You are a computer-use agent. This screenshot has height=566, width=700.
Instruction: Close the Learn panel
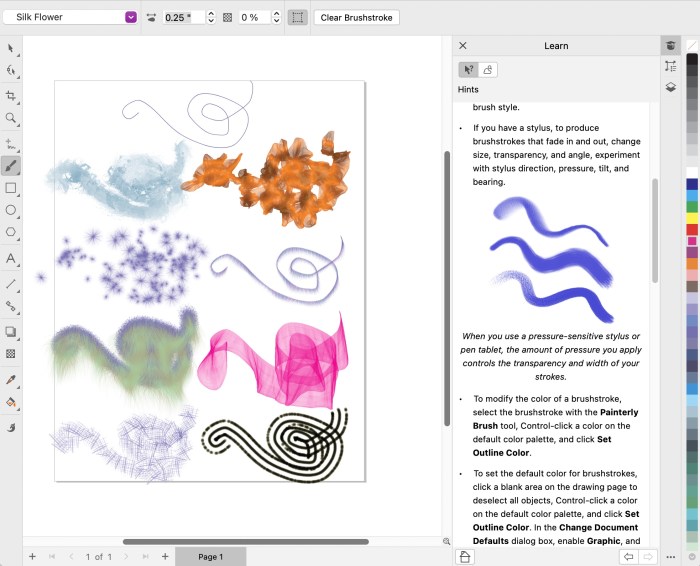tap(463, 46)
